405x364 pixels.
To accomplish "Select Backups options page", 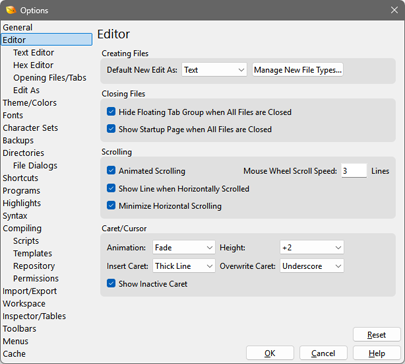I will point(18,140).
